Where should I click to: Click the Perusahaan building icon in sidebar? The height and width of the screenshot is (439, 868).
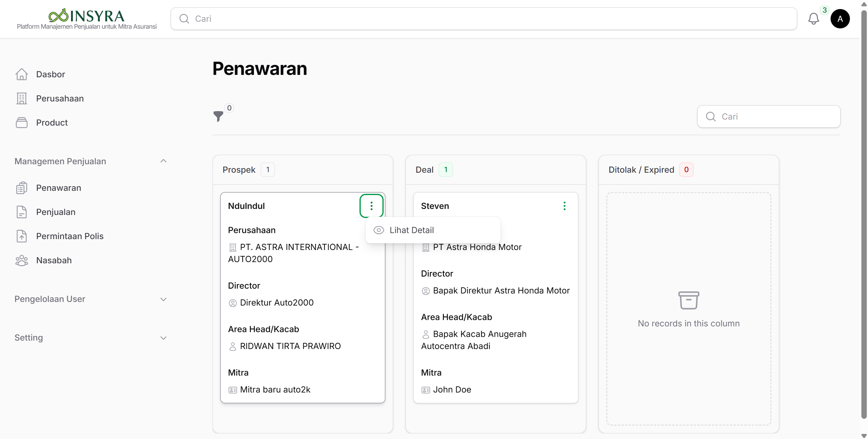coord(22,98)
